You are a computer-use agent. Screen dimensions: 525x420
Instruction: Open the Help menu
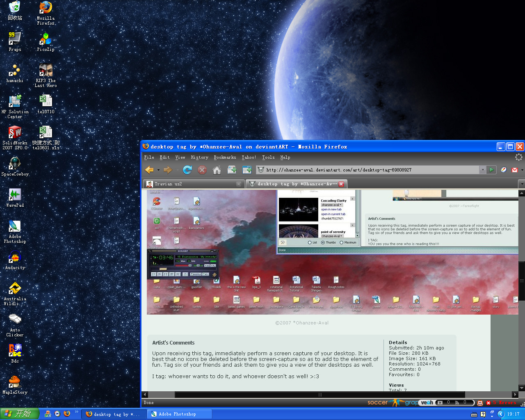[x=285, y=157]
